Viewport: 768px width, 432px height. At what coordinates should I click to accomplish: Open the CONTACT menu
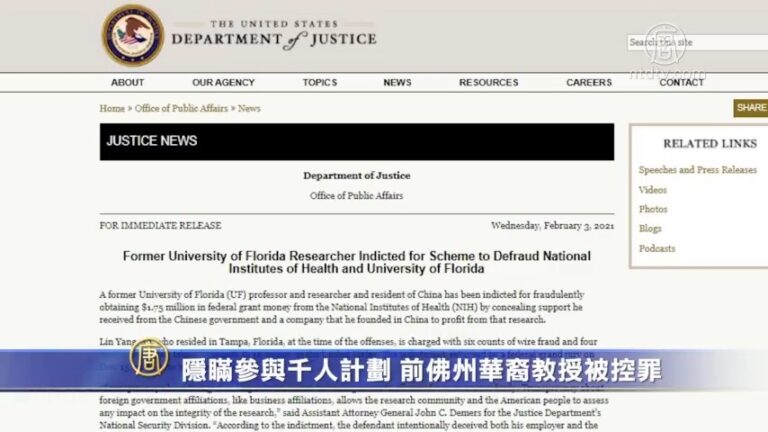pos(681,82)
